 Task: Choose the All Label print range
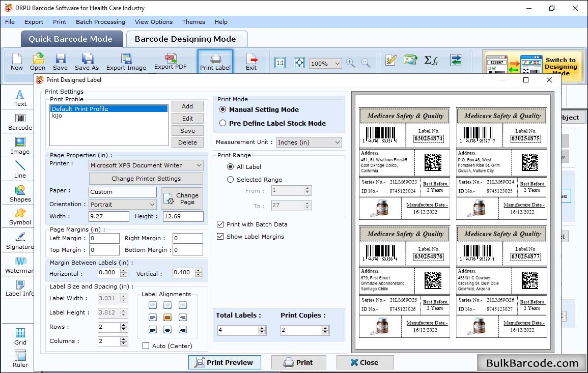[x=230, y=166]
